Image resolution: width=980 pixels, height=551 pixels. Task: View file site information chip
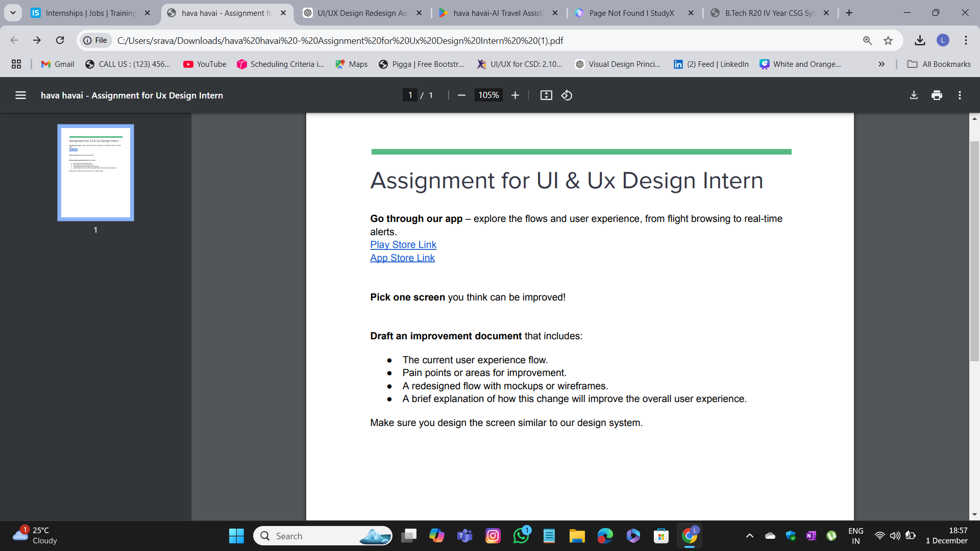(96, 40)
